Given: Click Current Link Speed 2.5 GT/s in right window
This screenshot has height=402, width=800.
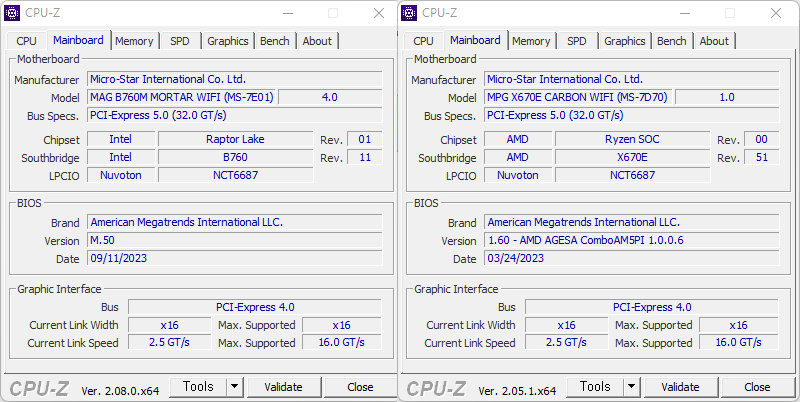Looking at the screenshot, I should 566,342.
